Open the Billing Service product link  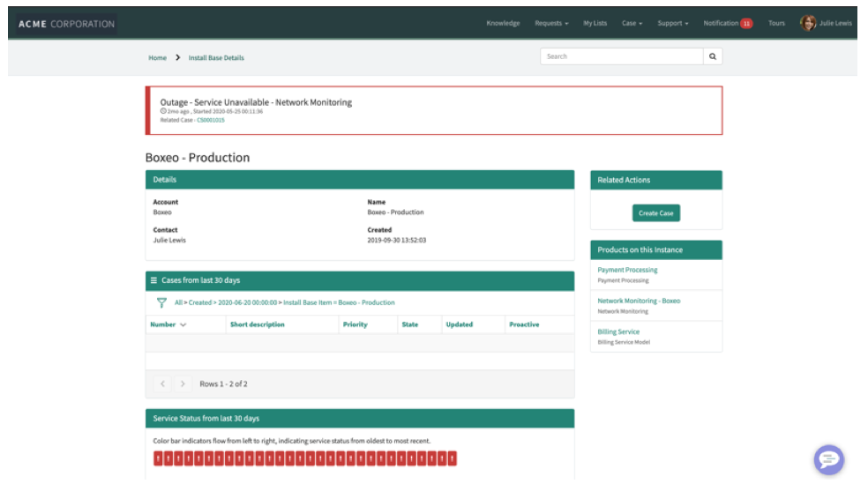coord(618,331)
